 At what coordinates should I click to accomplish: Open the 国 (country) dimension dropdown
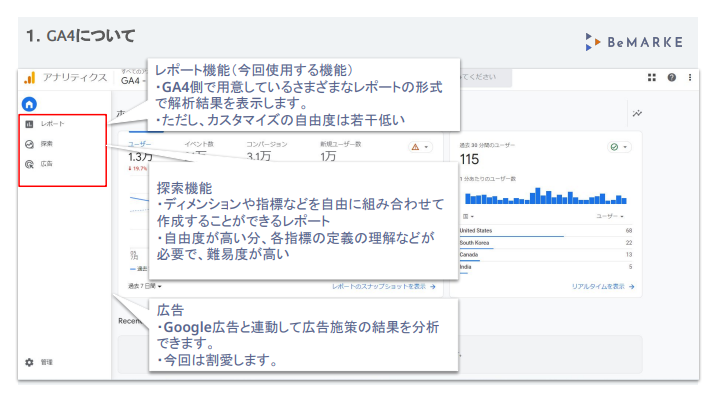[469, 216]
